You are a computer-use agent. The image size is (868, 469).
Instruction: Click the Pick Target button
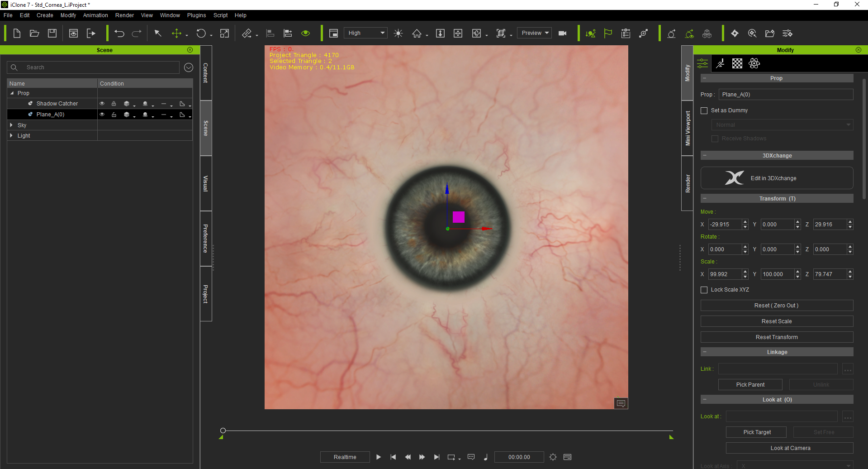(757, 432)
